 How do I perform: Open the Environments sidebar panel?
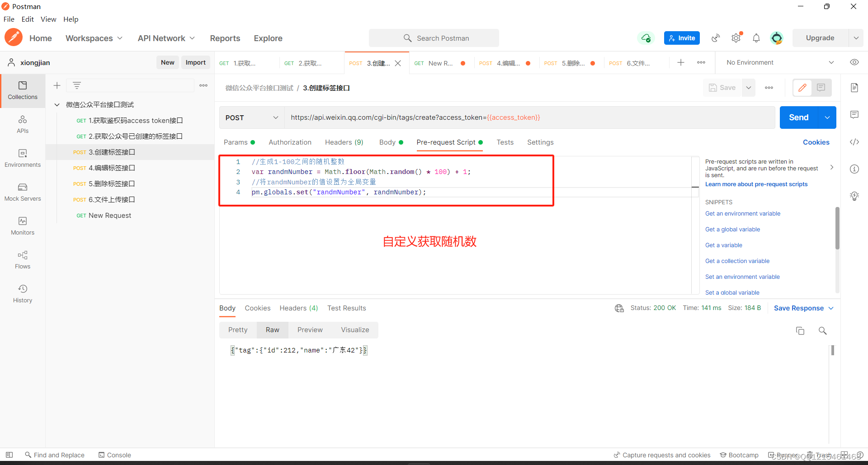(23, 159)
